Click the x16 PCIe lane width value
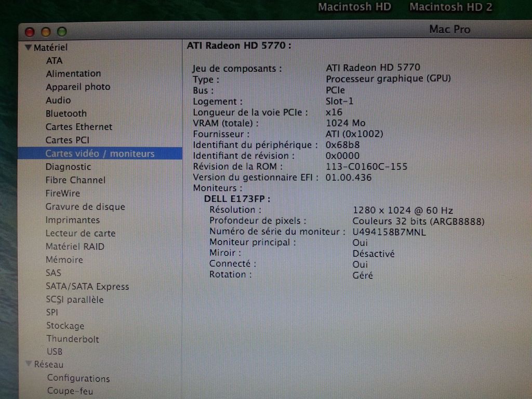Screen dimensions: 532x399 [x=334, y=112]
